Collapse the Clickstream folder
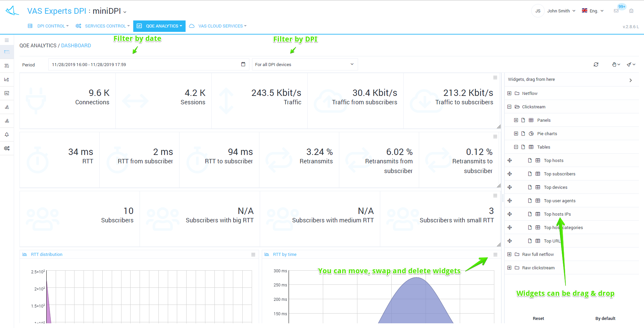This screenshot has height=328, width=644. coord(509,107)
